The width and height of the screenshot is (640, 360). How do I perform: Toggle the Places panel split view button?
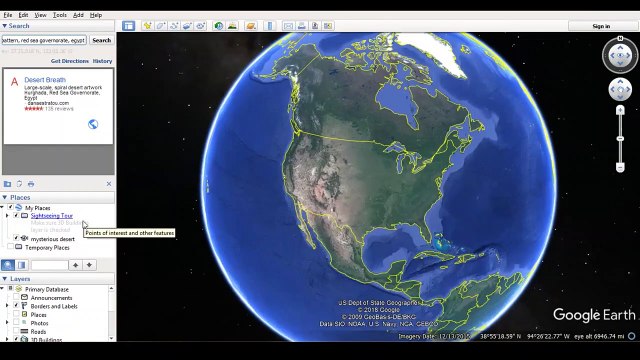(22, 265)
